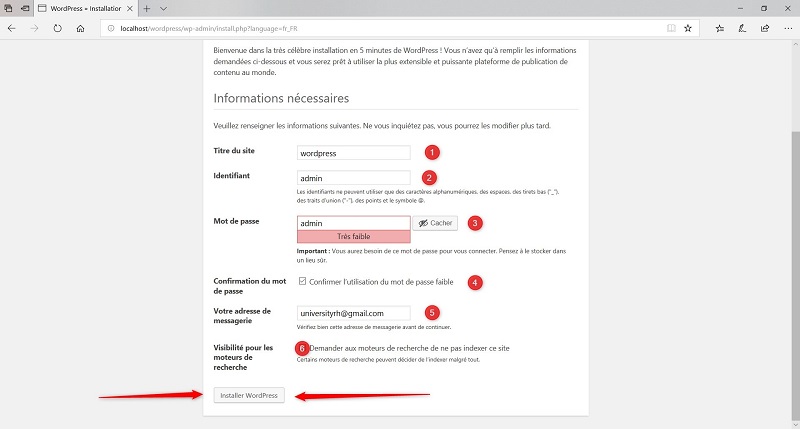Viewport: 800px width, 429px height.
Task: Set these tabs aside
Action: pyautogui.click(x=24, y=9)
